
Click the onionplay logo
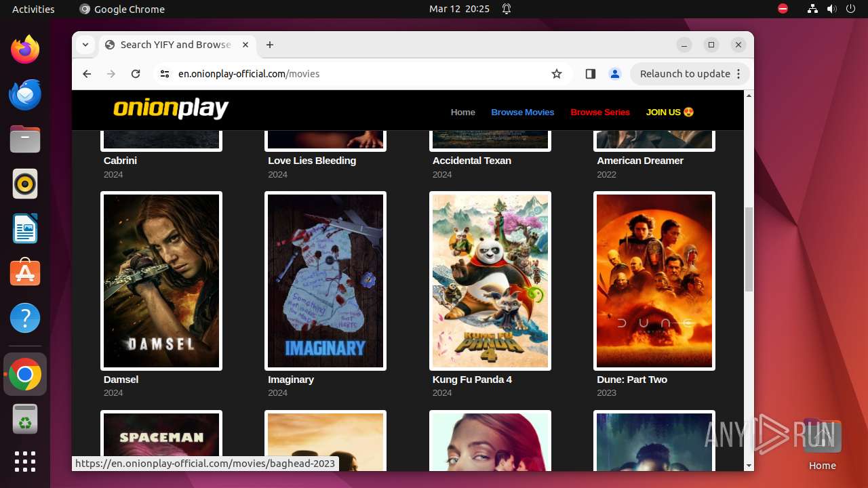[x=171, y=108]
